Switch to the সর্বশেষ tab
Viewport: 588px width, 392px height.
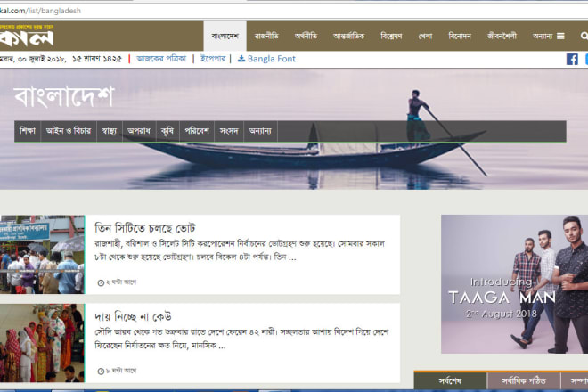[450, 381]
